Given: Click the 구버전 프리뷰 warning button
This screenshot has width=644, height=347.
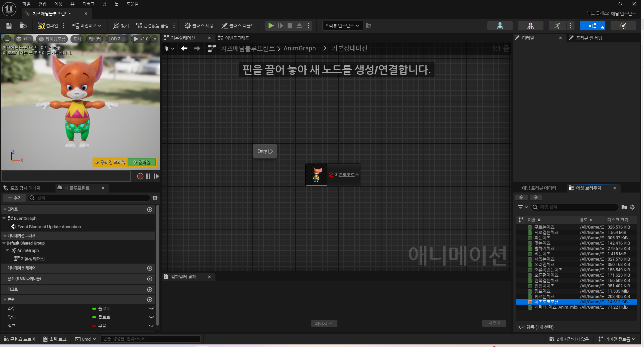Looking at the screenshot, I should click(x=110, y=162).
